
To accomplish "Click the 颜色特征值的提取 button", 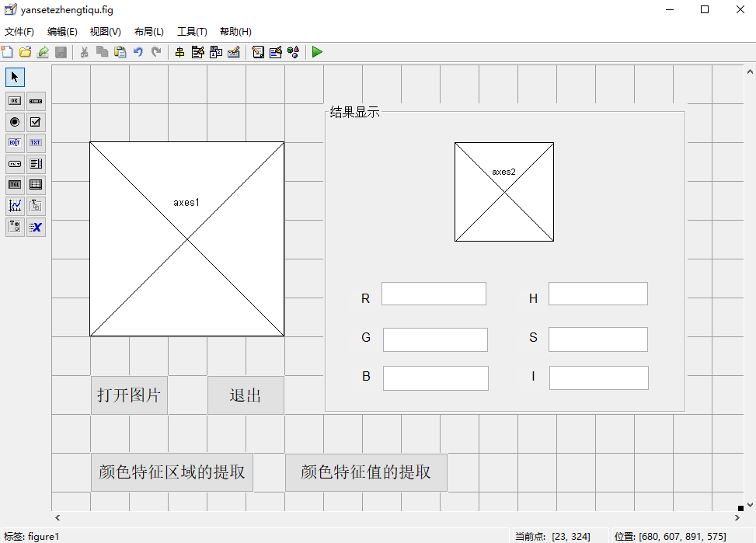I will pos(366,472).
